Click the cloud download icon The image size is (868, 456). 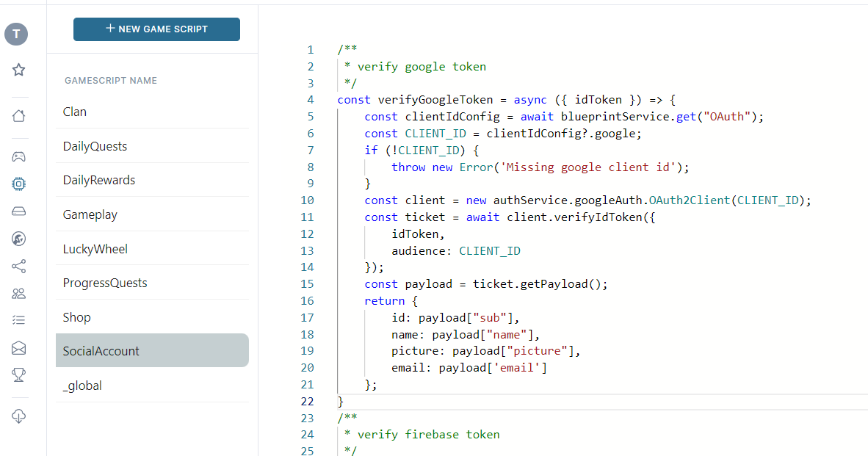click(19, 416)
